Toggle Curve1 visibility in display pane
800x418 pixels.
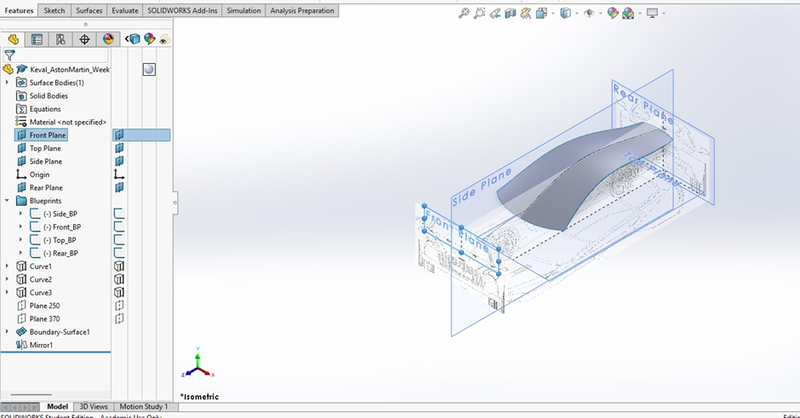[x=119, y=266]
